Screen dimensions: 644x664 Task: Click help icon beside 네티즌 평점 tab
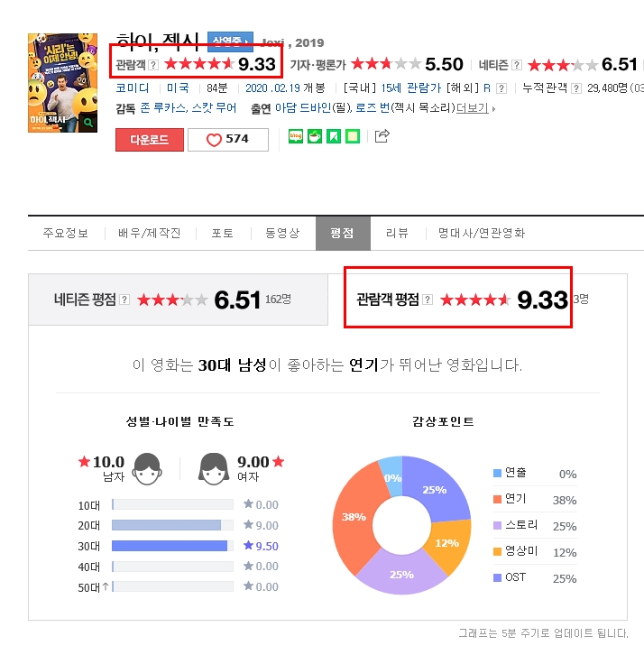pyautogui.click(x=124, y=300)
